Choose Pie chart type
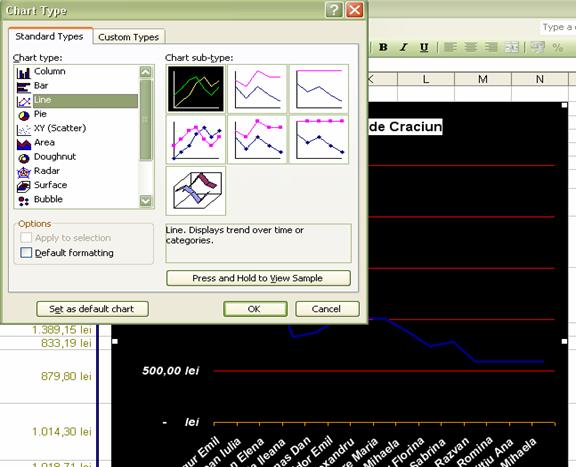The width and height of the screenshot is (576, 467). coord(40,114)
